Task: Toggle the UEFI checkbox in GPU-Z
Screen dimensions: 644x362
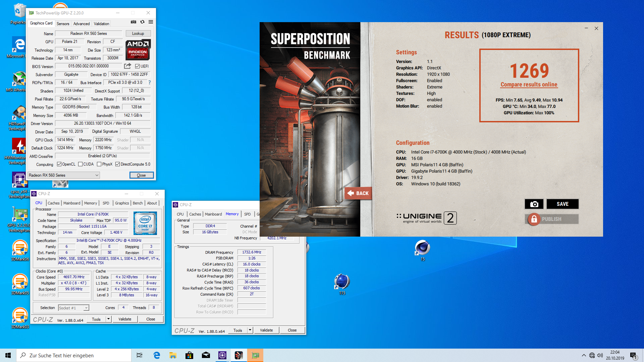Action: [137, 66]
